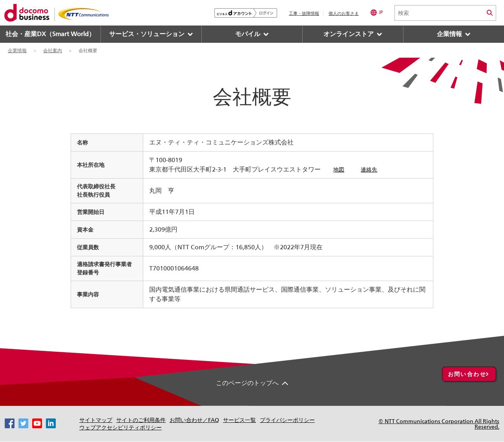Expand the モバイル menu
The width and height of the screenshot is (504, 442).
(x=252, y=34)
